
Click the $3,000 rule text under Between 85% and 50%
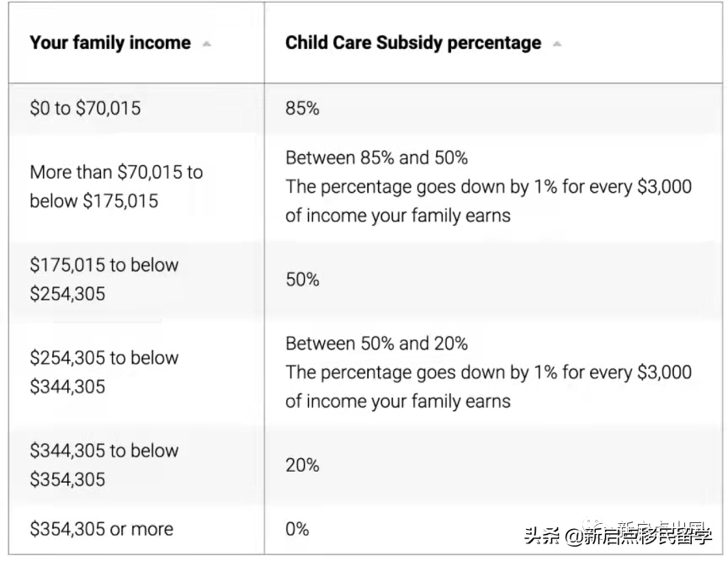coord(488,200)
